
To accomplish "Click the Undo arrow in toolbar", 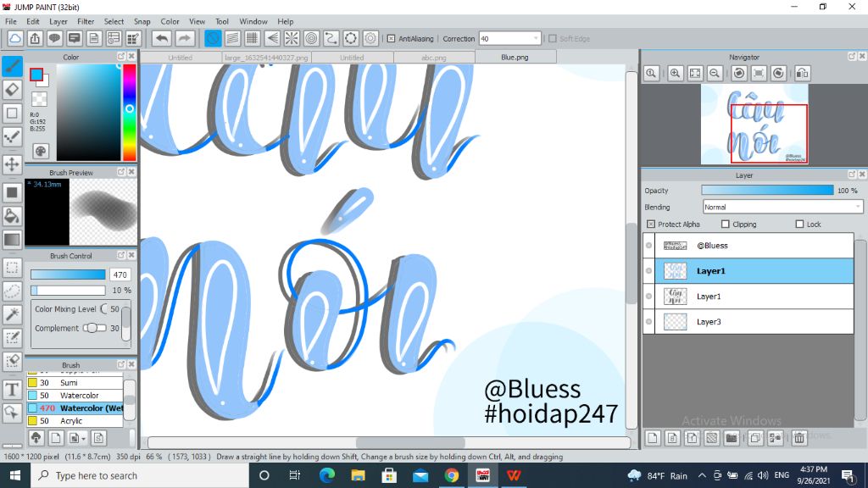I will coord(162,38).
